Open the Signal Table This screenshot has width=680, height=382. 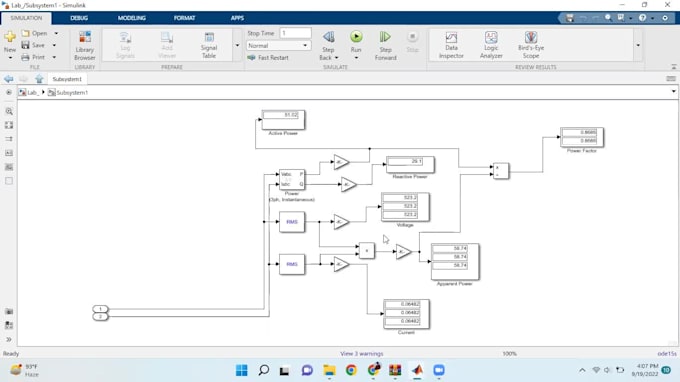click(x=209, y=46)
